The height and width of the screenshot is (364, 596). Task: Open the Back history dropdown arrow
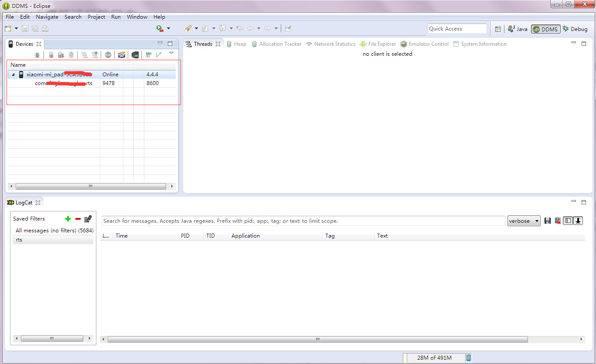tap(259, 28)
